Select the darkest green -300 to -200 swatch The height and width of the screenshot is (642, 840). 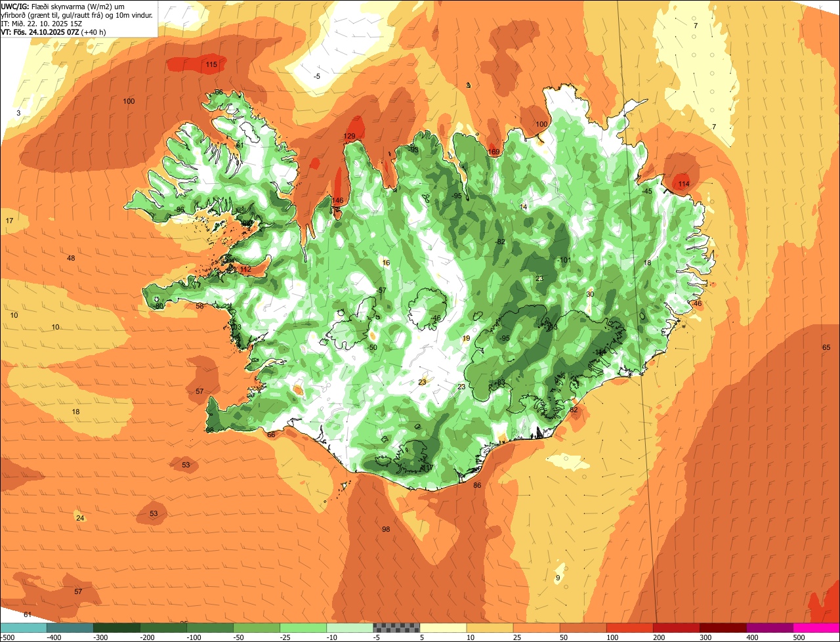pos(117,628)
